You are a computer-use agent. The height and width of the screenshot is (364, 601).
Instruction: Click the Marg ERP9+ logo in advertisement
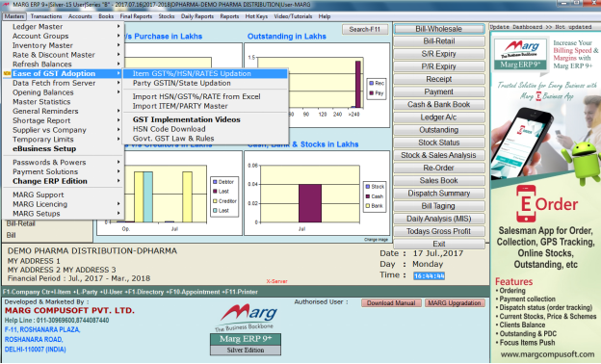[520, 54]
